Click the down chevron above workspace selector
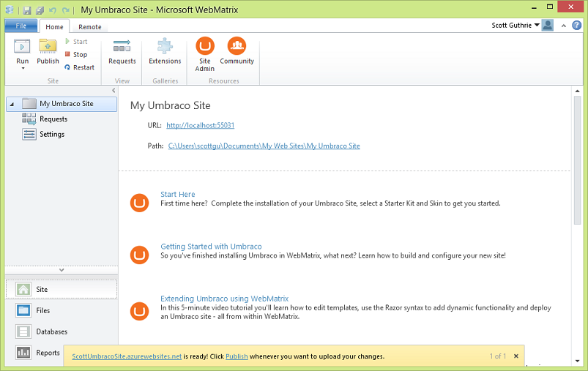The image size is (588, 371). point(62,270)
